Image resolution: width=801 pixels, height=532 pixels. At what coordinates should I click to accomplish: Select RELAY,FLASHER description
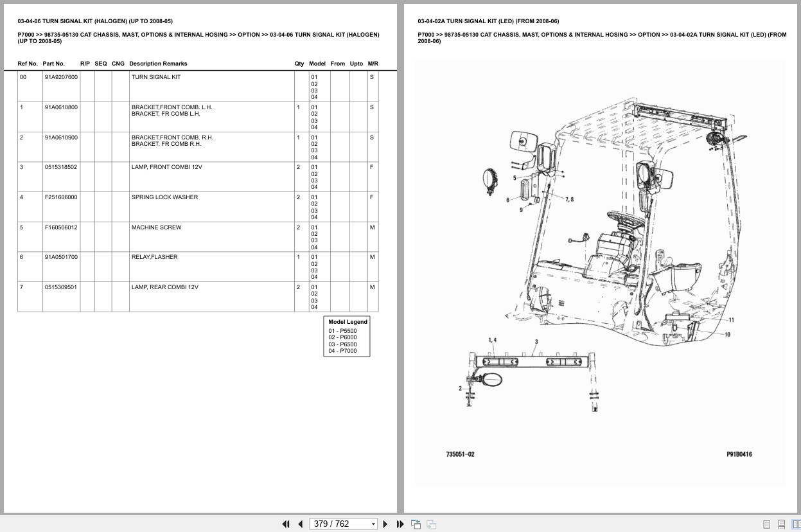click(x=154, y=257)
